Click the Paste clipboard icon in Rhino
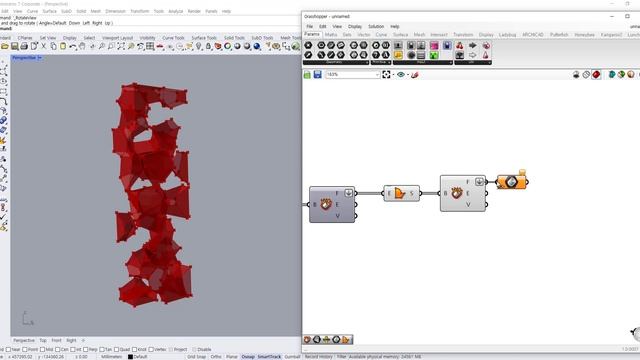Image resolution: width=640 pixels, height=360 pixels. click(63, 47)
